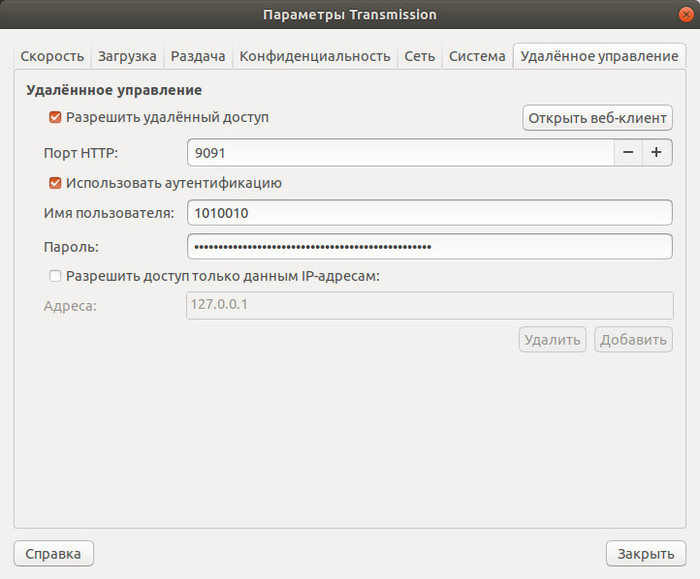700x579 pixels.
Task: Switch to the Скорость tab
Action: [52, 56]
